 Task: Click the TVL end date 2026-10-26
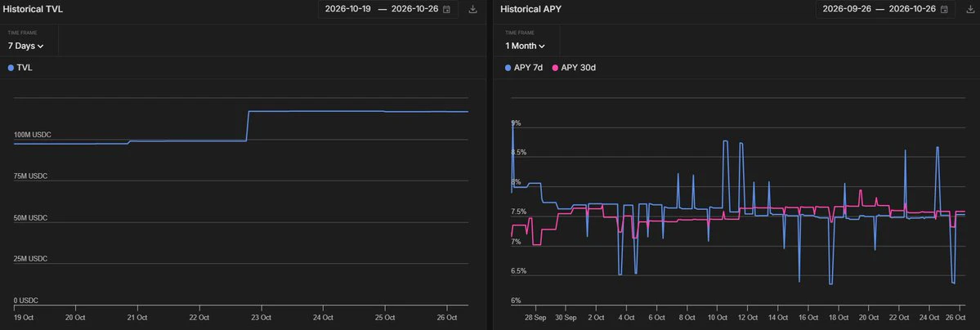(x=415, y=9)
